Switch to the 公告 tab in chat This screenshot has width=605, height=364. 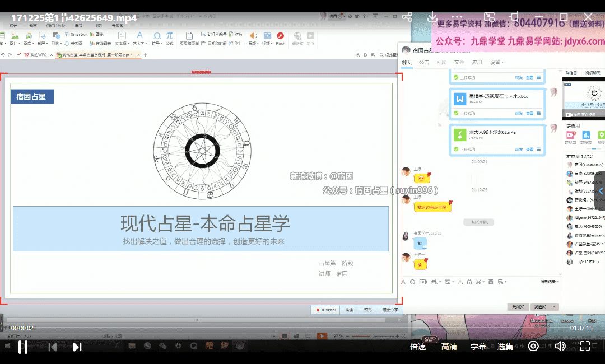(424, 62)
